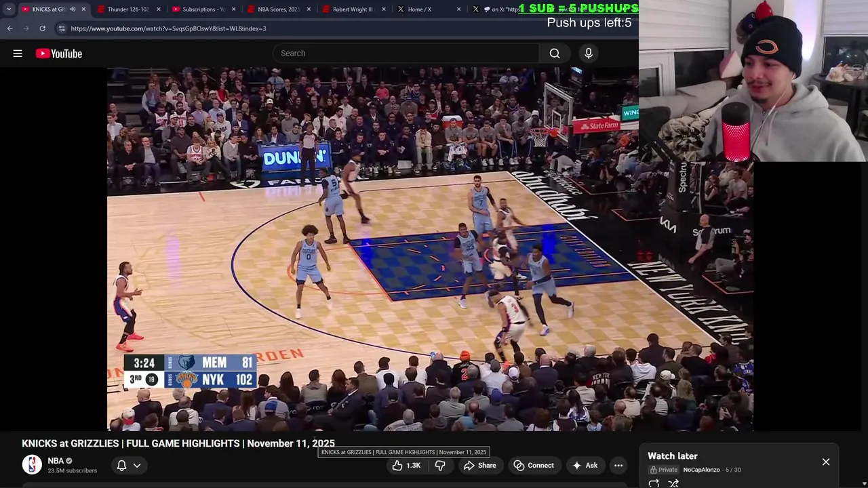Image resolution: width=868 pixels, height=488 pixels.
Task: Focus the YouTube search box
Action: (406, 54)
